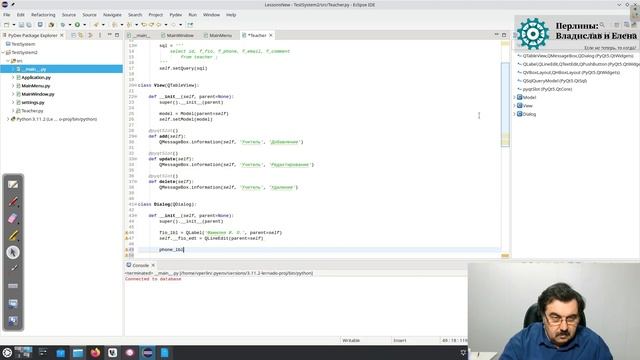Minimize the PyDev Package Explorer panel
The height and width of the screenshot is (360, 640).
click(109, 35)
